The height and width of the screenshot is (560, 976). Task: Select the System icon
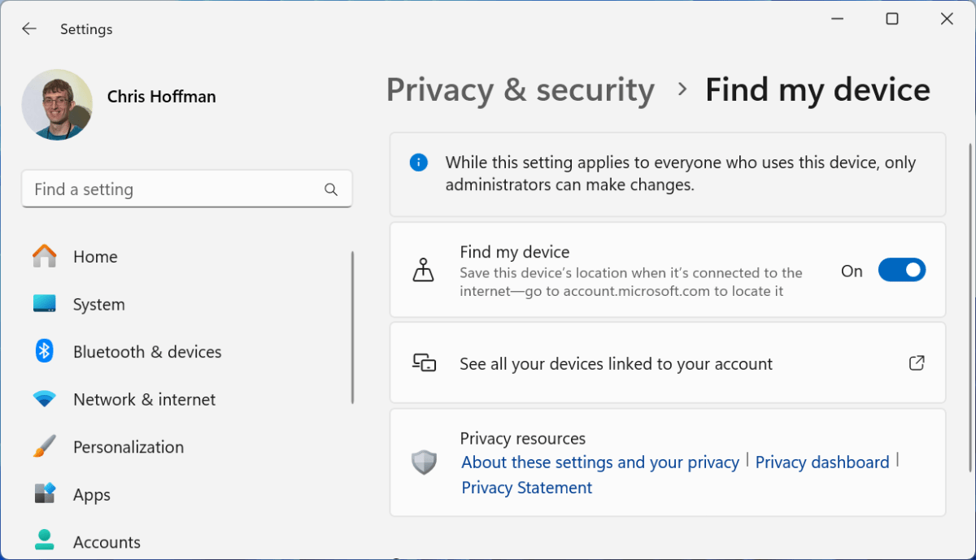[45, 304]
